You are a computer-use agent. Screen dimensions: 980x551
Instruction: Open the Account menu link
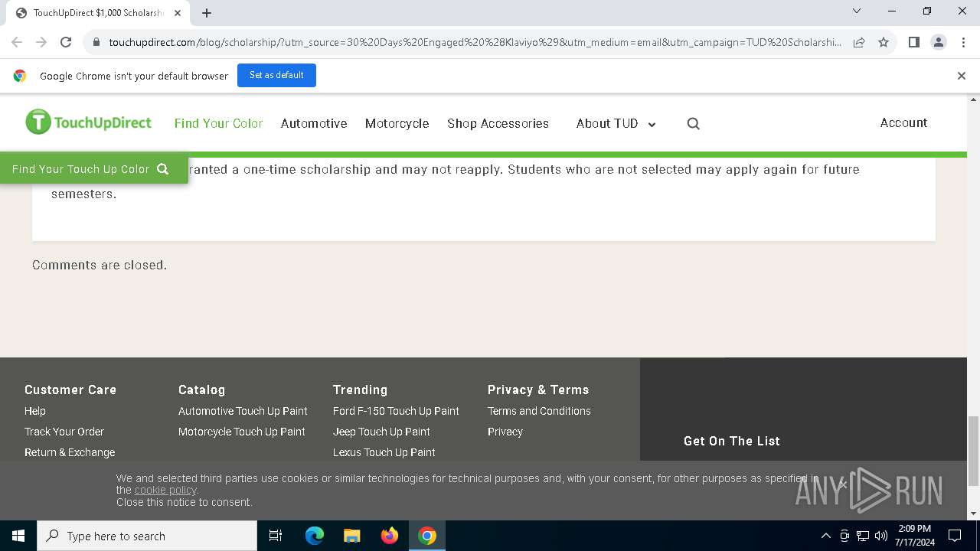click(903, 122)
